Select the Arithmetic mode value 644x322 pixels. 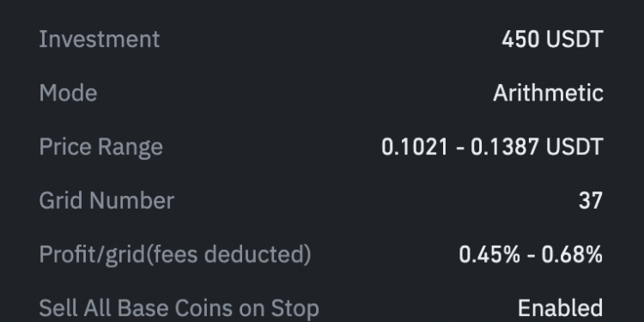click(x=548, y=94)
